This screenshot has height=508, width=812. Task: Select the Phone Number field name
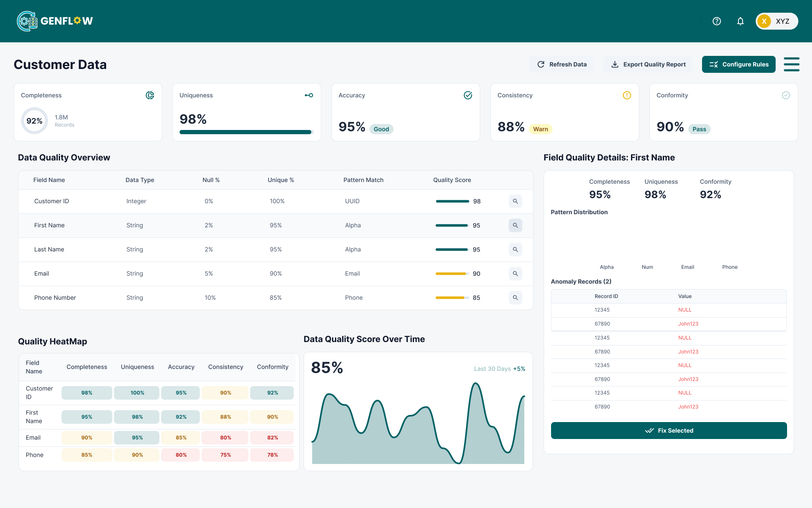(x=55, y=298)
